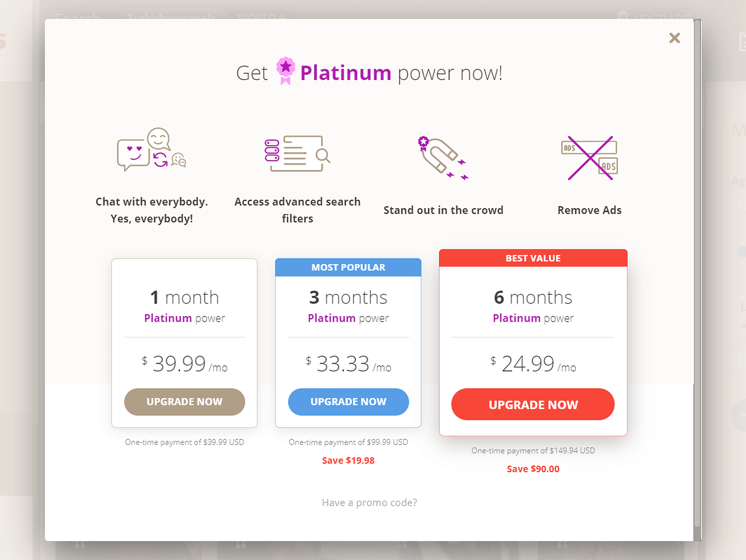Click the crossed-out Ads icon
This screenshot has height=560, width=746.
pyautogui.click(x=590, y=158)
